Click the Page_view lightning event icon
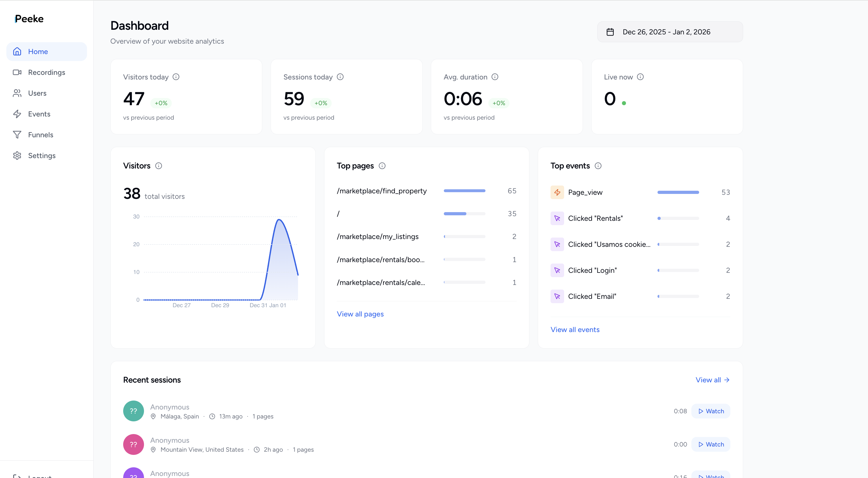Screen dimensions: 868x478 [557, 192]
